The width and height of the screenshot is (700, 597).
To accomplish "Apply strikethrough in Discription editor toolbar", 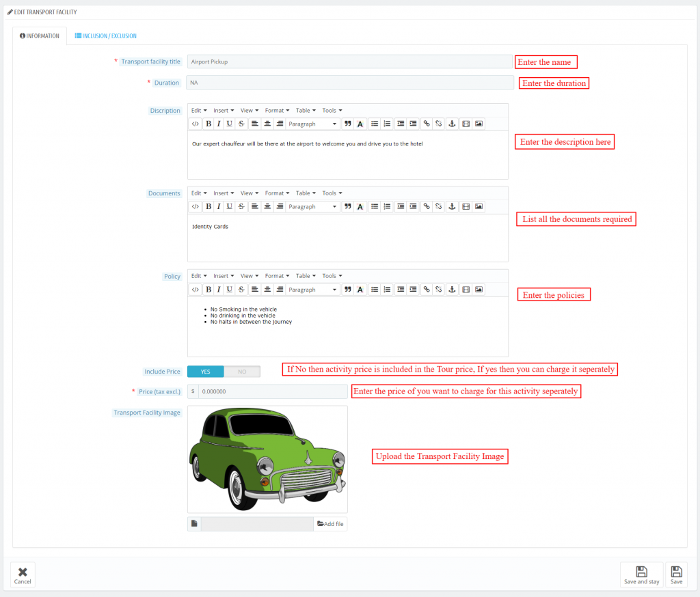I will point(241,124).
